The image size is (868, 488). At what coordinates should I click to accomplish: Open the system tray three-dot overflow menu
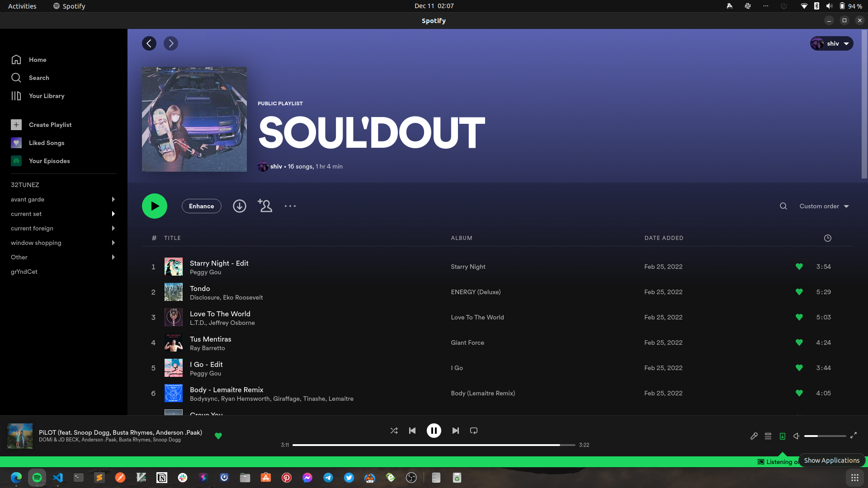766,6
